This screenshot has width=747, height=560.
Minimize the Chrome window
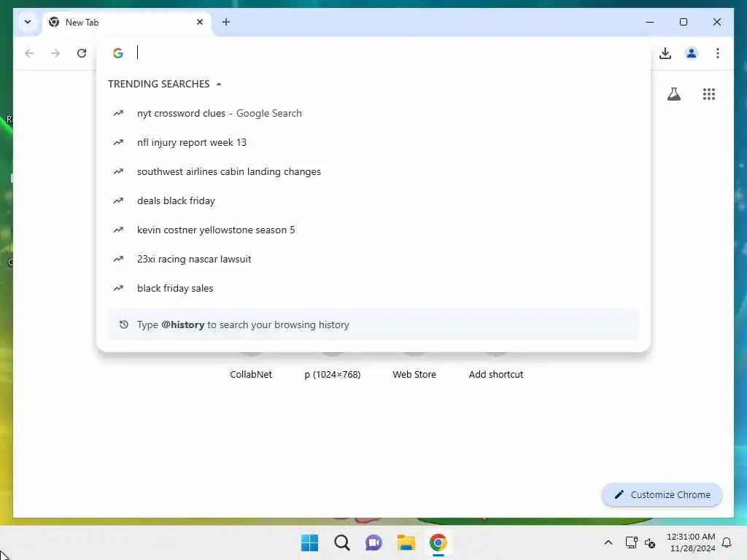[650, 22]
